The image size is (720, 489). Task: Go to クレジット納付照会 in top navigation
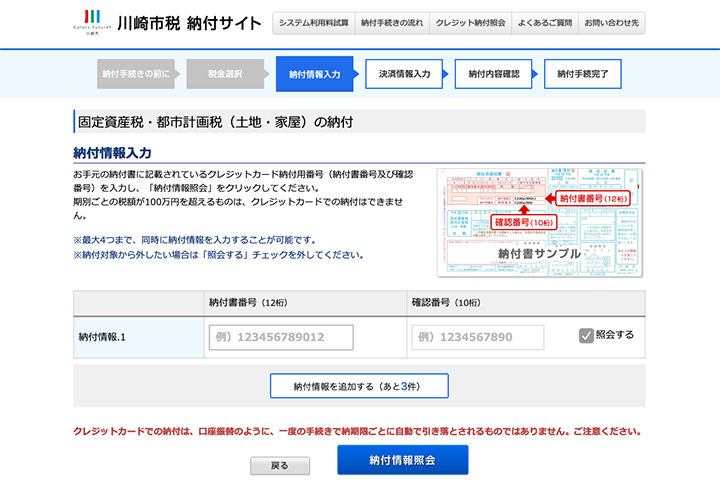[x=470, y=23]
